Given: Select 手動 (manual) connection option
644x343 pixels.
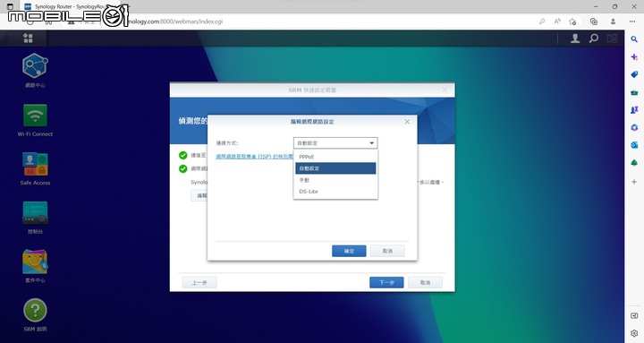Looking at the screenshot, I should (335, 180).
